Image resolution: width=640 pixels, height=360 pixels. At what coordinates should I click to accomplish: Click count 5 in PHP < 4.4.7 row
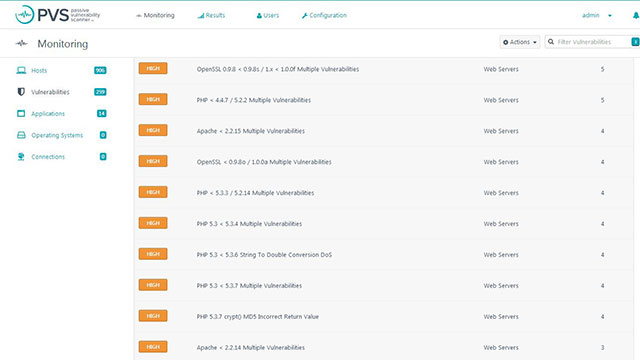pyautogui.click(x=602, y=100)
